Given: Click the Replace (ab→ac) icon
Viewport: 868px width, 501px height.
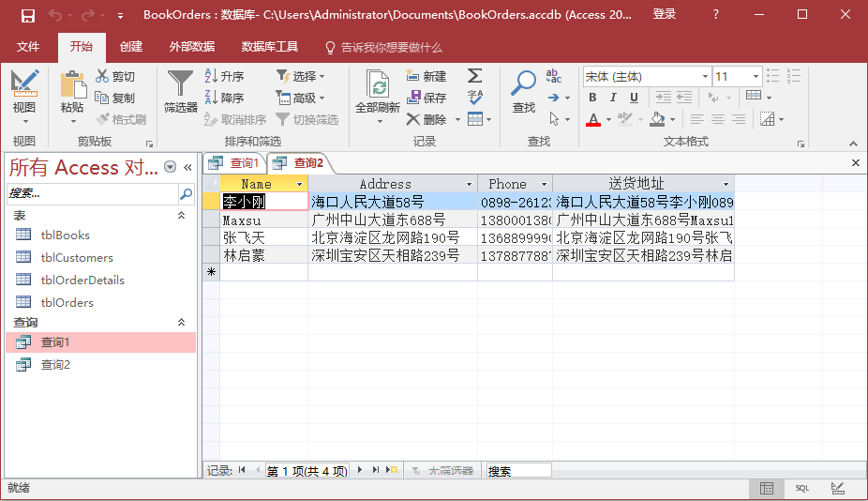Looking at the screenshot, I should pos(554,76).
